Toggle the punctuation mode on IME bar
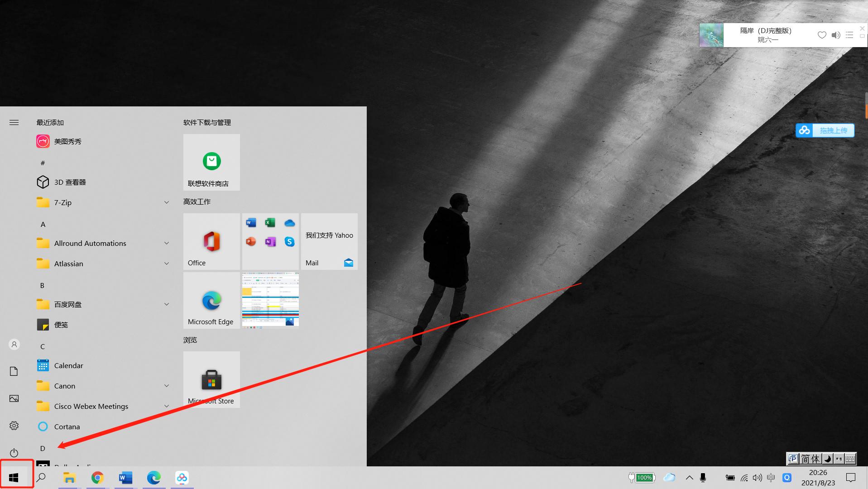This screenshot has width=868, height=489. pyautogui.click(x=839, y=459)
